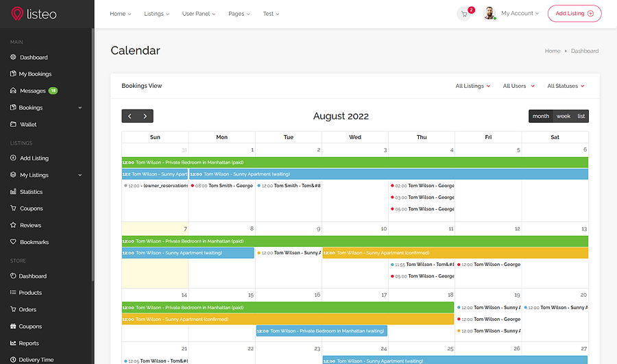This screenshot has height=364, width=617.
Task: Click the Add Listing button
Action: tap(574, 14)
